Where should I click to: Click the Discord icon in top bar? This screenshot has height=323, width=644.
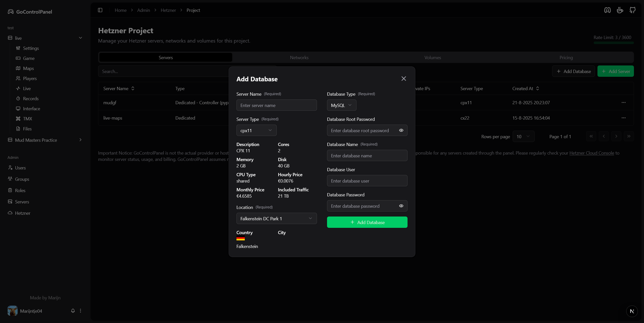click(x=607, y=10)
